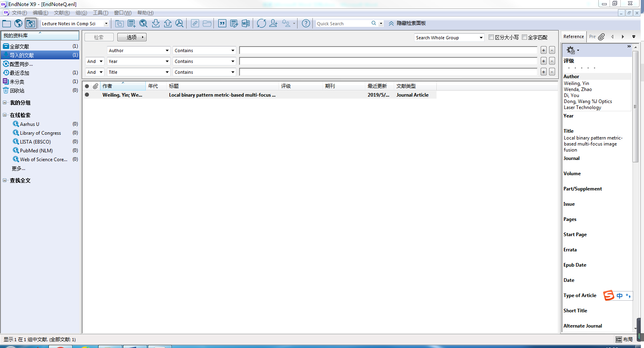The height and width of the screenshot is (348, 644).
Task: Click the Insert Citation quotation-mark icon
Action: 222,24
